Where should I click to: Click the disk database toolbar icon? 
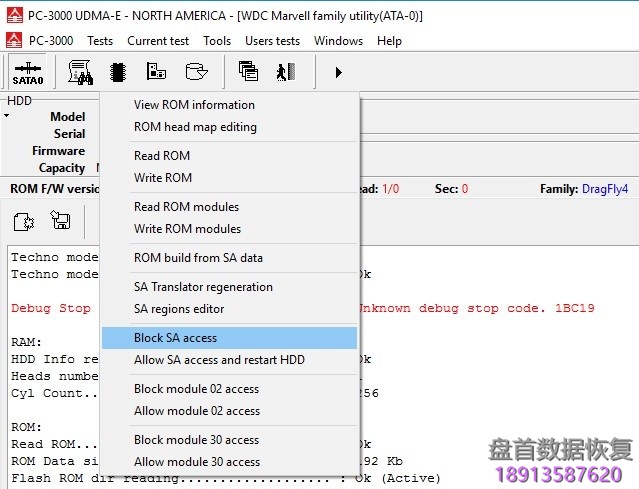(196, 72)
